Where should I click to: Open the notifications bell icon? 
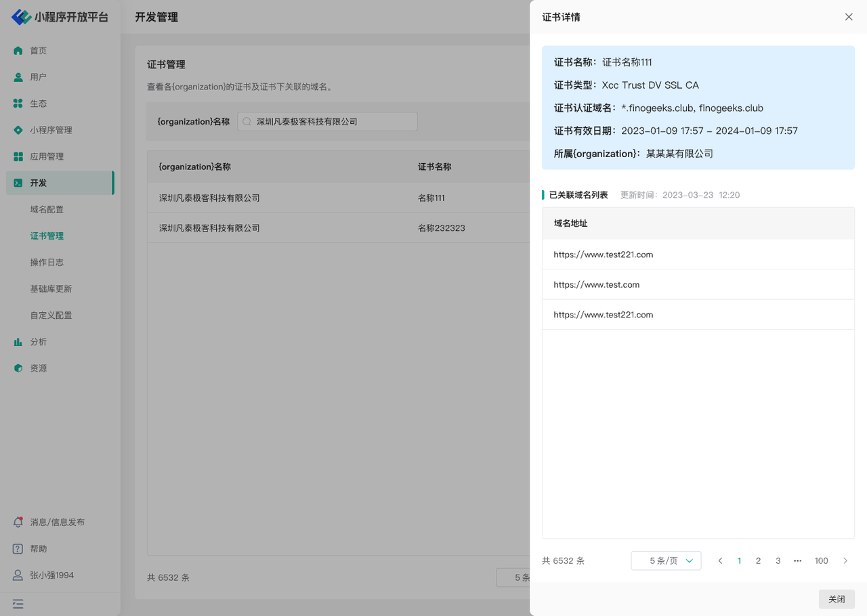point(18,523)
